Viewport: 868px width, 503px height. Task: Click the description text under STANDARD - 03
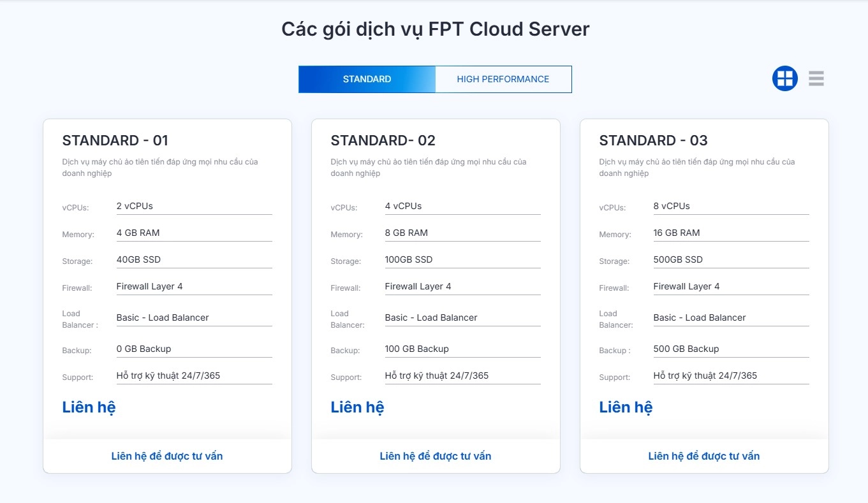697,168
